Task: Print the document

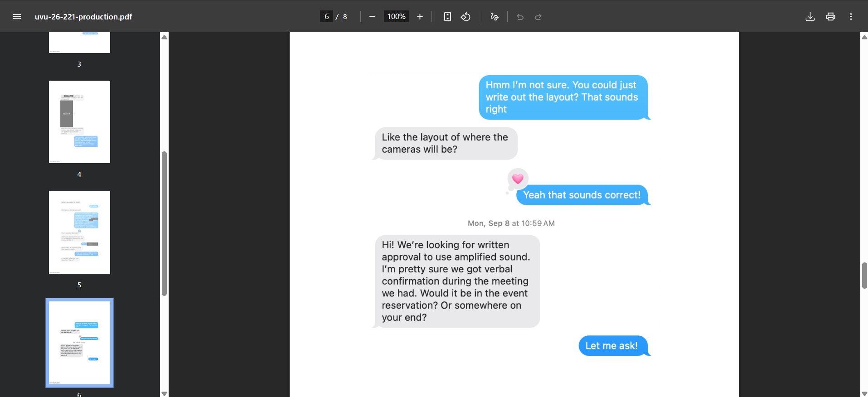Action: pos(830,17)
